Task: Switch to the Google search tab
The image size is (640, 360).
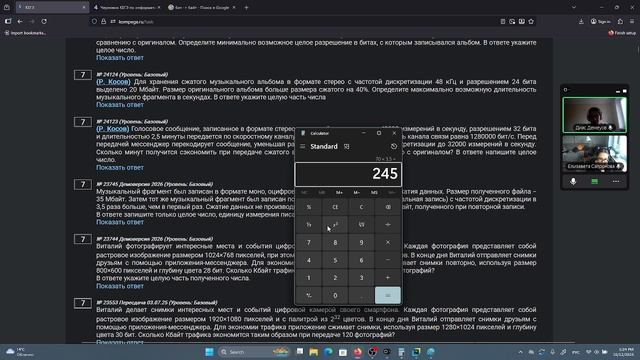Action: (202, 7)
